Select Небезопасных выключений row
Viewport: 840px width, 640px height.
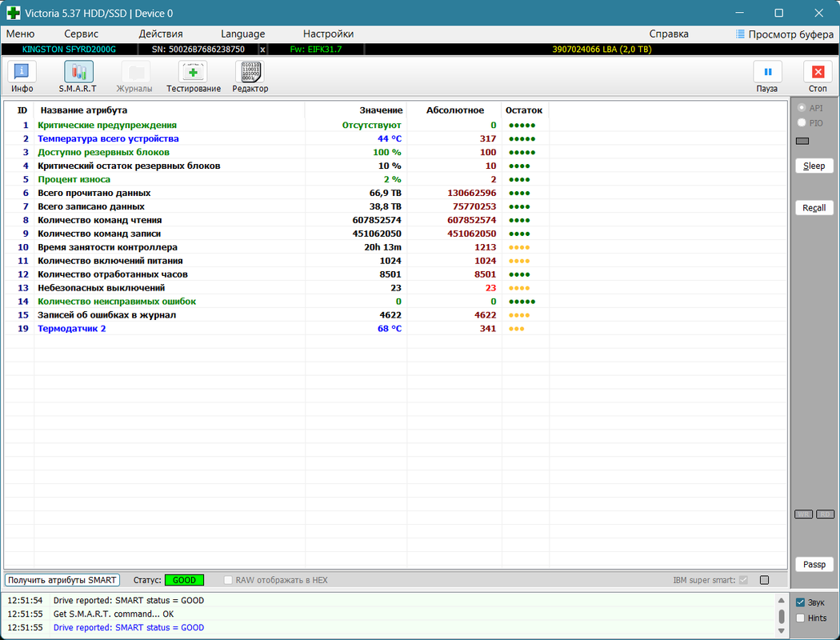(396, 288)
